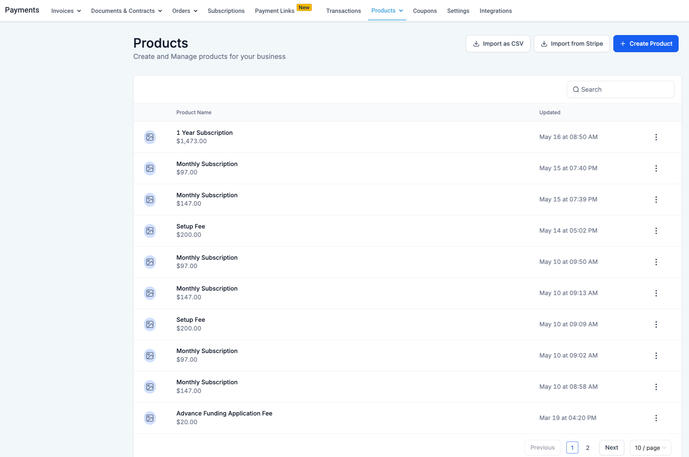Image resolution: width=689 pixels, height=457 pixels.
Task: Open the Coupons tab
Action: (x=425, y=11)
